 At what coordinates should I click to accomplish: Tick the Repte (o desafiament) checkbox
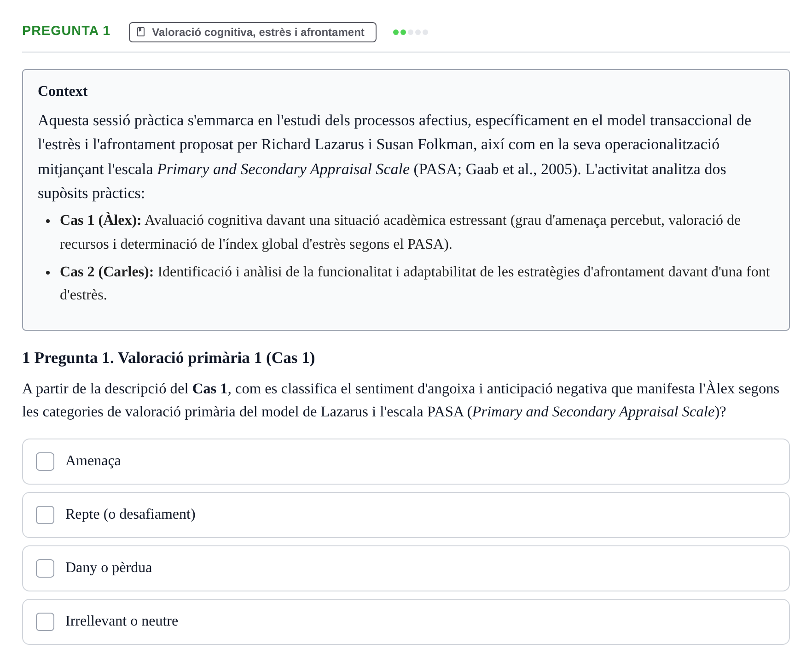[45, 515]
